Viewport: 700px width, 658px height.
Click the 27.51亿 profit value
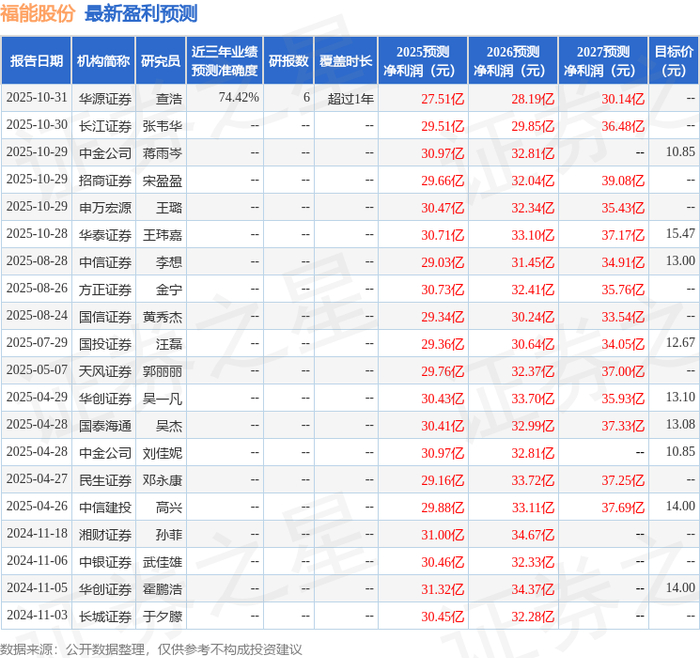click(443, 99)
